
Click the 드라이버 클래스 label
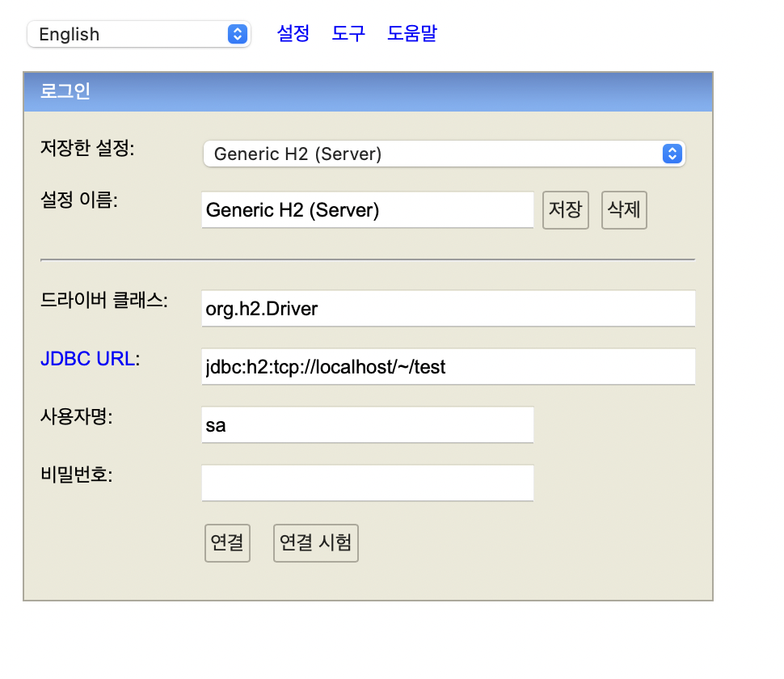tap(104, 300)
